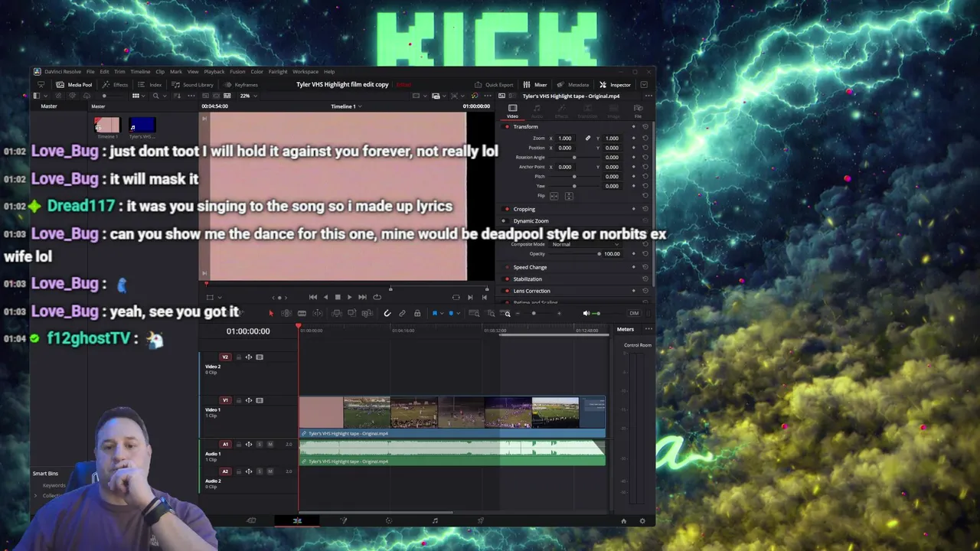Screen dimensions: 980x551
Task: Expand the Transform section
Action: coord(526,127)
